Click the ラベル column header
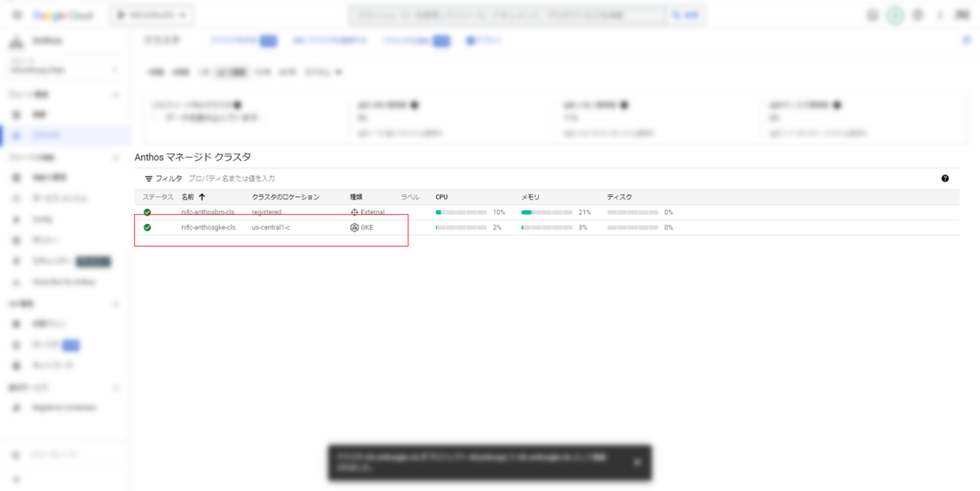Viewport: 980px width, 491px height. [410, 197]
